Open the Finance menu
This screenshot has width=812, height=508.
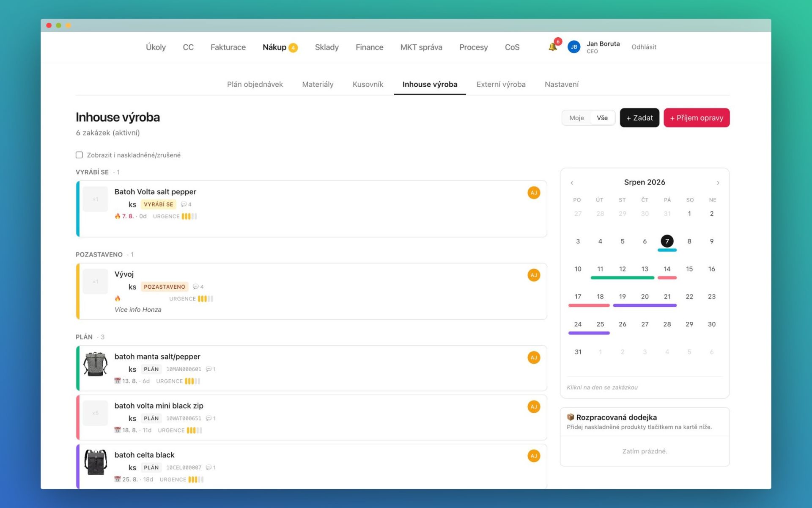[x=369, y=47]
